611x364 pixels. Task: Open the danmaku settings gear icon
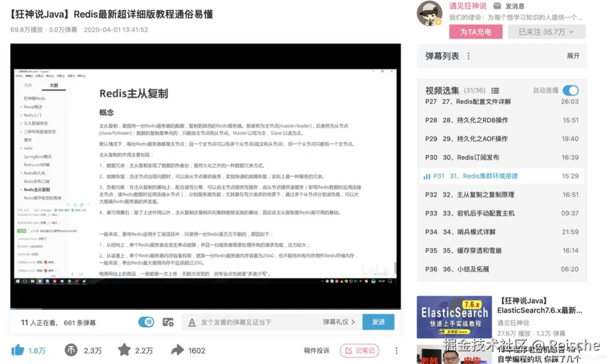click(x=168, y=321)
